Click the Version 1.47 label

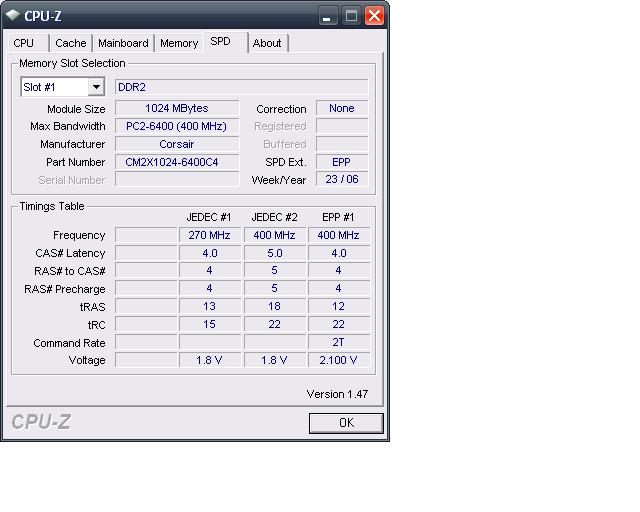coord(337,394)
